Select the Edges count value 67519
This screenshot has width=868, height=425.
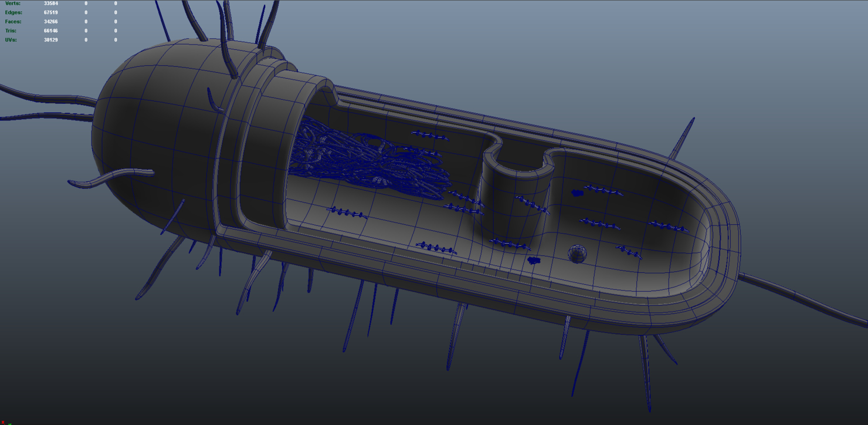pos(50,12)
